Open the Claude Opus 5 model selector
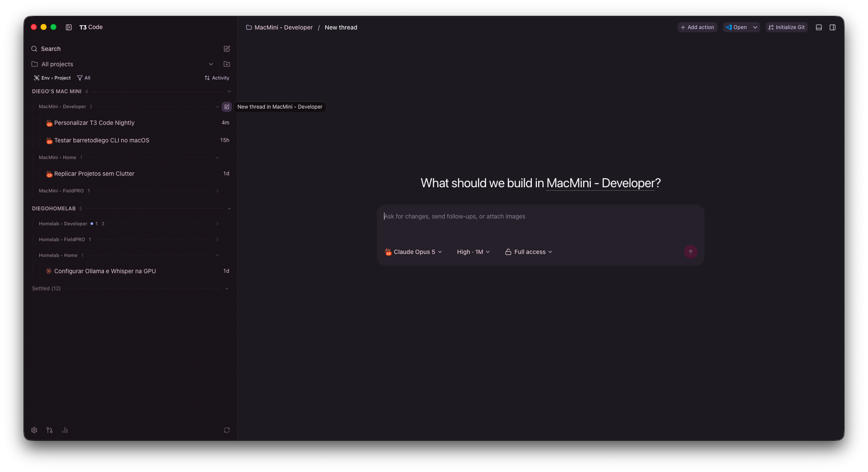Image resolution: width=868 pixels, height=472 pixels. [x=413, y=252]
